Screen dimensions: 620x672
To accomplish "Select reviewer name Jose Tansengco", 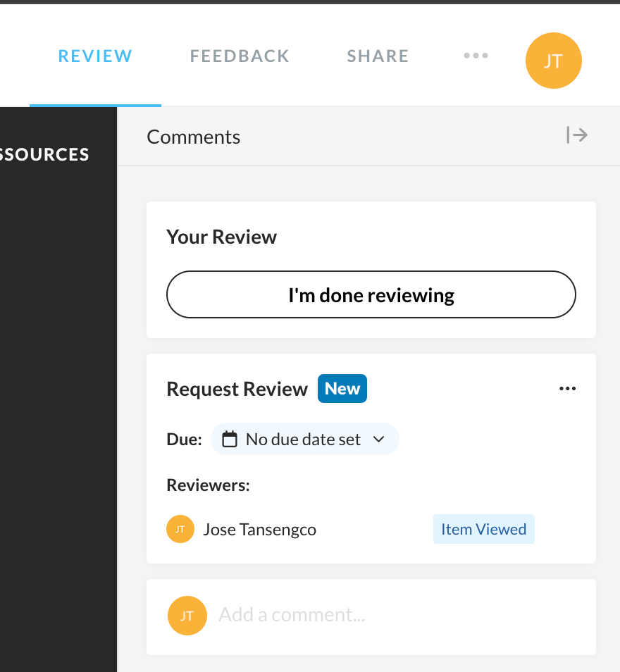I will tap(259, 530).
